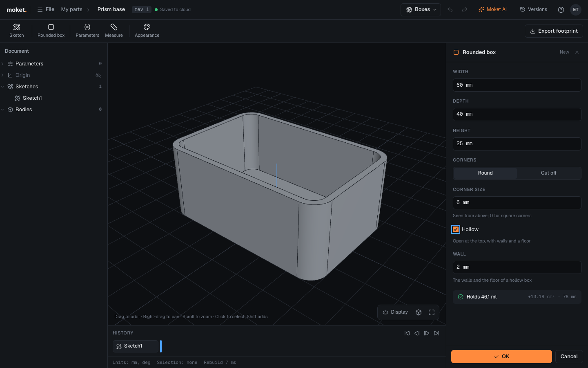Step forward one history item
Image resolution: width=588 pixels, height=368 pixels.
tap(427, 333)
